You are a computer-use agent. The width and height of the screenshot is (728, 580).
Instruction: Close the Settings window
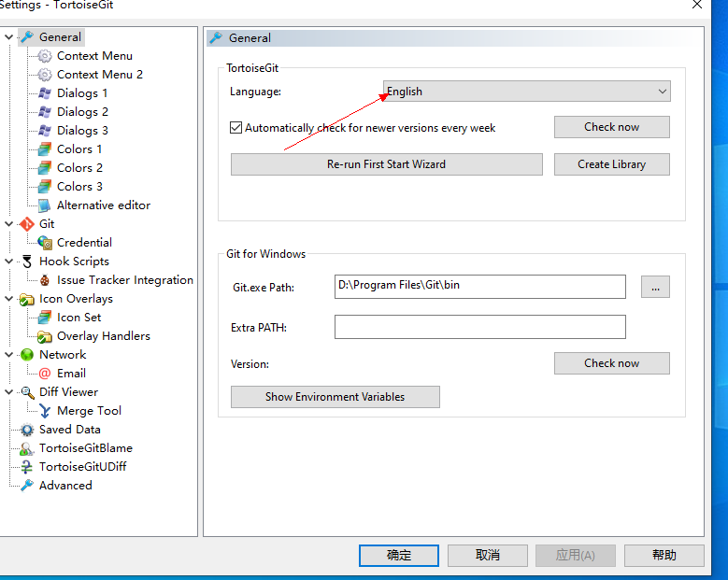click(x=697, y=5)
